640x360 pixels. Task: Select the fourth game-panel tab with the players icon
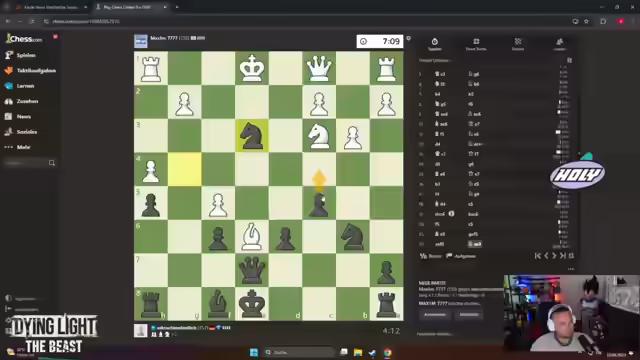point(559,44)
